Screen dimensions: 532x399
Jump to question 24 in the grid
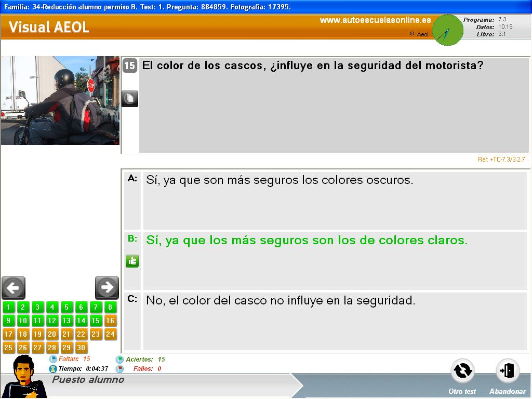point(110,334)
